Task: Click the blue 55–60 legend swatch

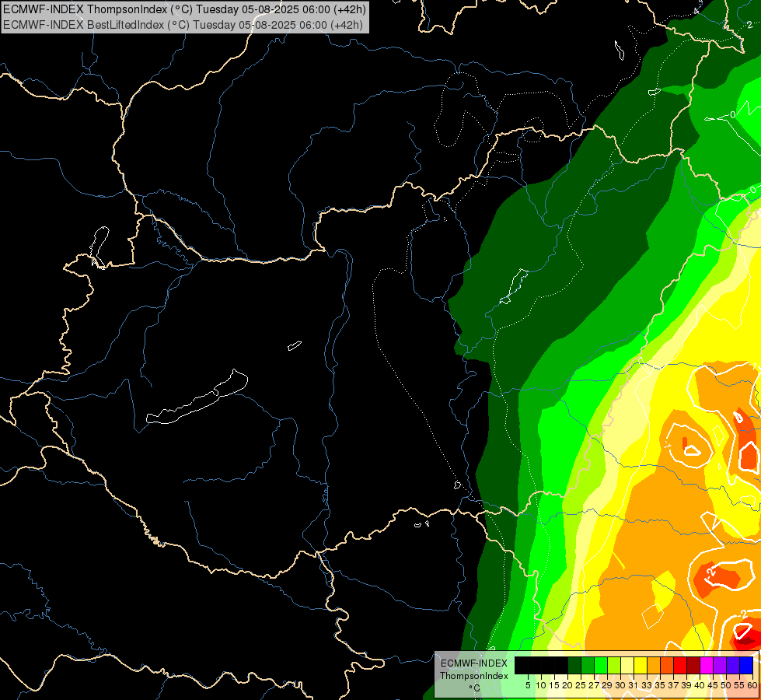Action: tap(746, 665)
